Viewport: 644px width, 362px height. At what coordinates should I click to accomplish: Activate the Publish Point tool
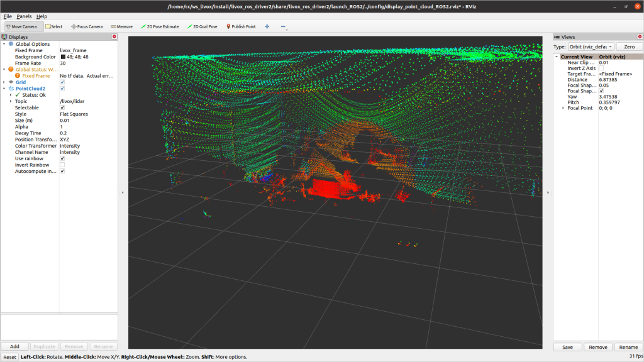pyautogui.click(x=240, y=26)
